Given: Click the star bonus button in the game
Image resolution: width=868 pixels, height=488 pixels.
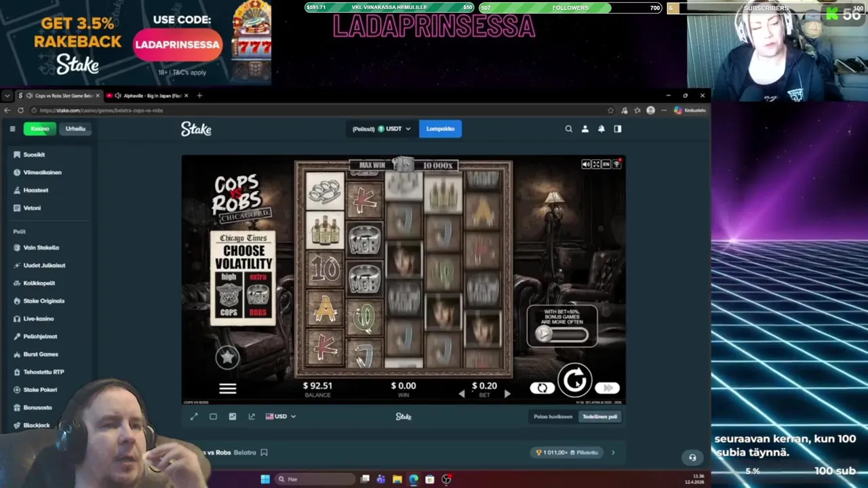Looking at the screenshot, I should click(x=227, y=357).
